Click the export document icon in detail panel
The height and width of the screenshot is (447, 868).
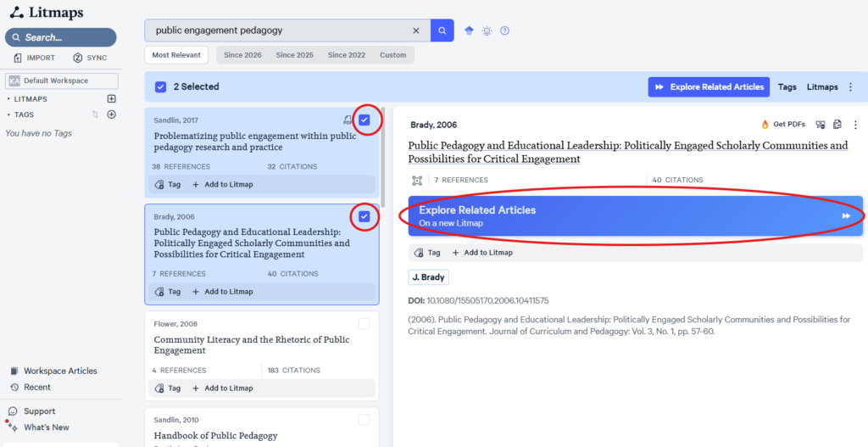tap(837, 125)
